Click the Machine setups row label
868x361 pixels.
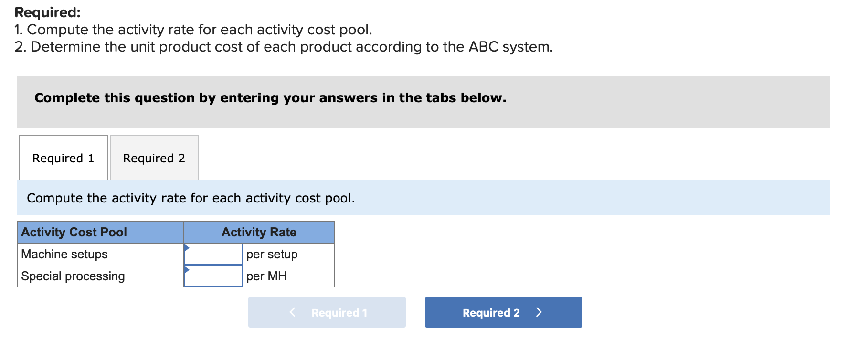64,255
